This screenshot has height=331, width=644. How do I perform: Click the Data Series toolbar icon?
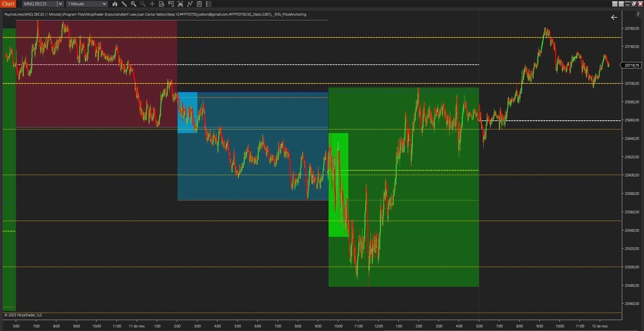tap(162, 4)
